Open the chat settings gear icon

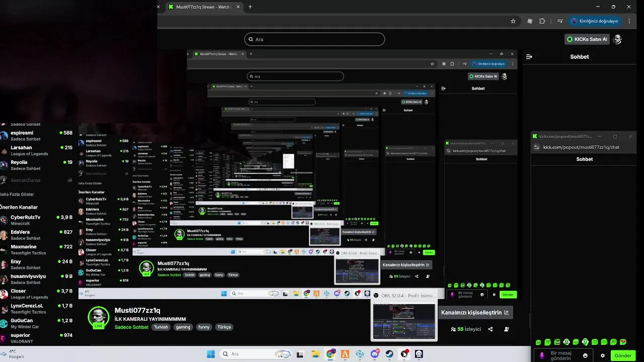[603, 355]
